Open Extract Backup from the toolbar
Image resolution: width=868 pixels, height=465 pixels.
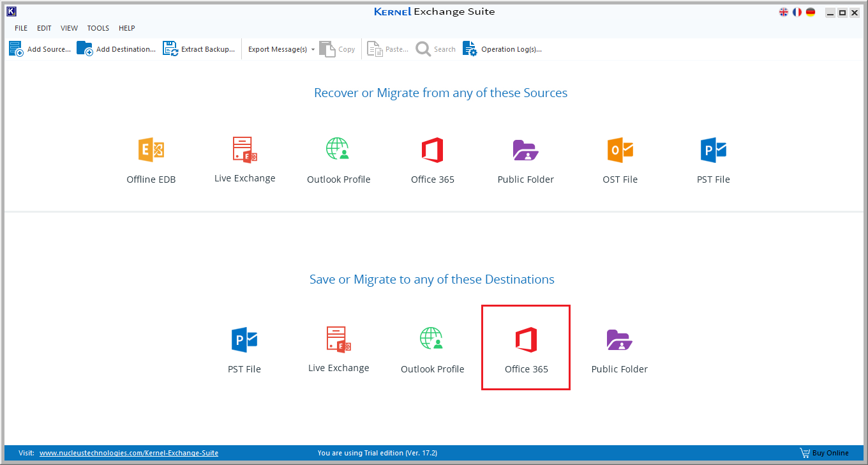click(199, 49)
